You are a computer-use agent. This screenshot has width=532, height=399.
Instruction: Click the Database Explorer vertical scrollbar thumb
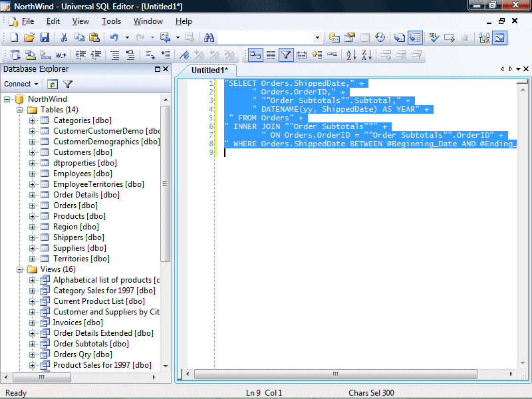[x=165, y=184]
